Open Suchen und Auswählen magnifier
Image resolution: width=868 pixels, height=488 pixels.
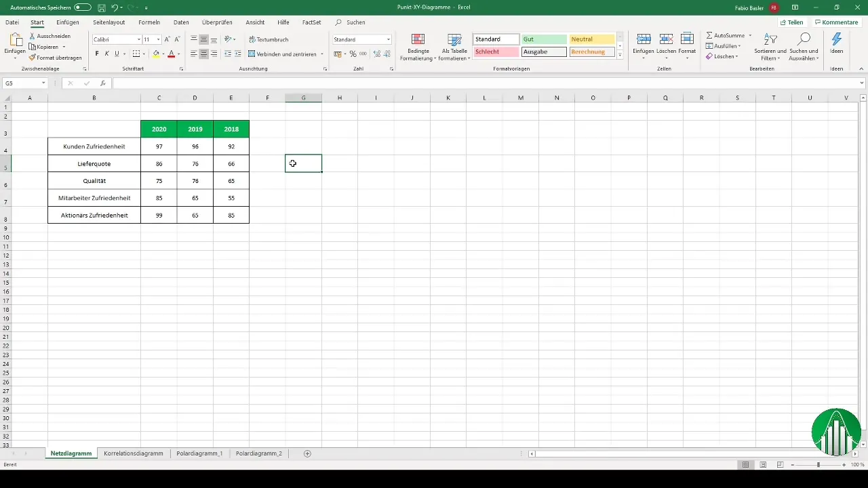(804, 46)
